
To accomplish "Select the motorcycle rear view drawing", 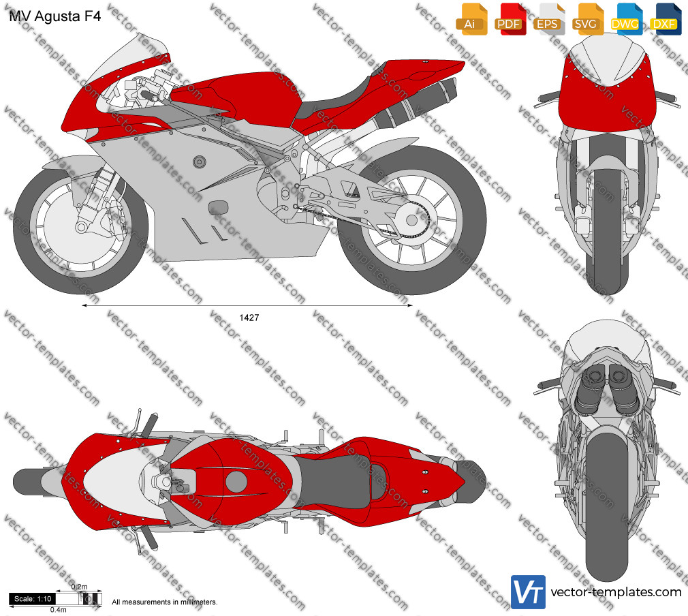I will click(607, 450).
